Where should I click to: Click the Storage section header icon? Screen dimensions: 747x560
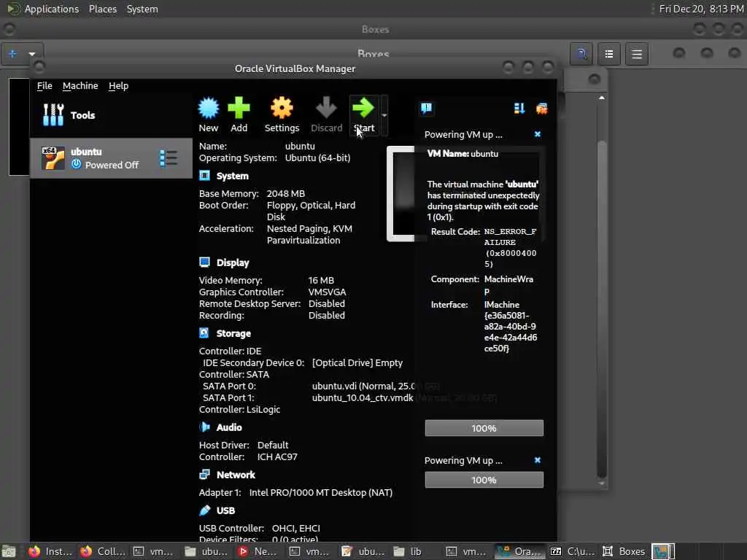(x=204, y=333)
